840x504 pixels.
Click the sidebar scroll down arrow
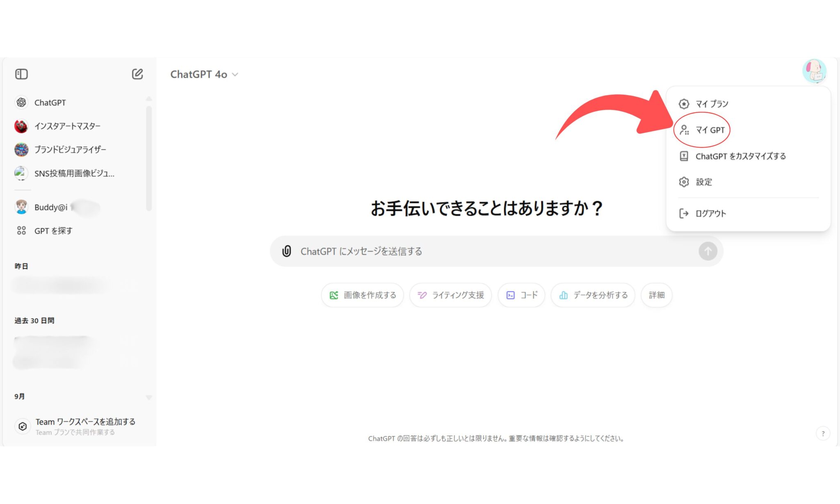tap(149, 397)
